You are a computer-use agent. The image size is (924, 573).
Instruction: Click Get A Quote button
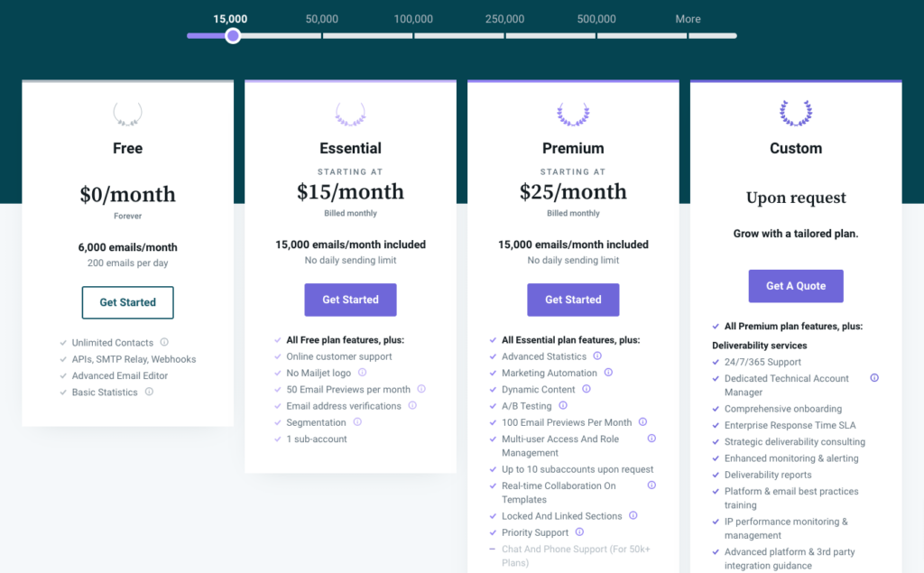796,286
